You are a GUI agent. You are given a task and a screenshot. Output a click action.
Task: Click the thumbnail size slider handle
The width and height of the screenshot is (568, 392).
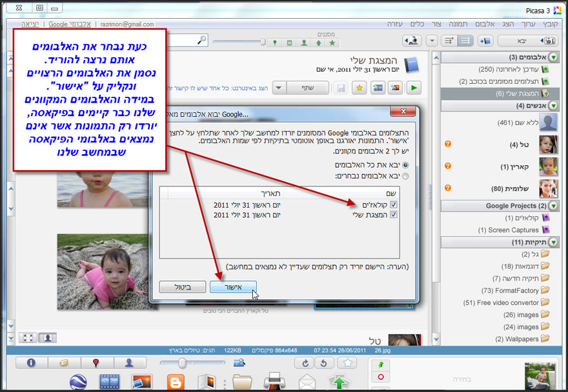pyautogui.click(x=182, y=363)
